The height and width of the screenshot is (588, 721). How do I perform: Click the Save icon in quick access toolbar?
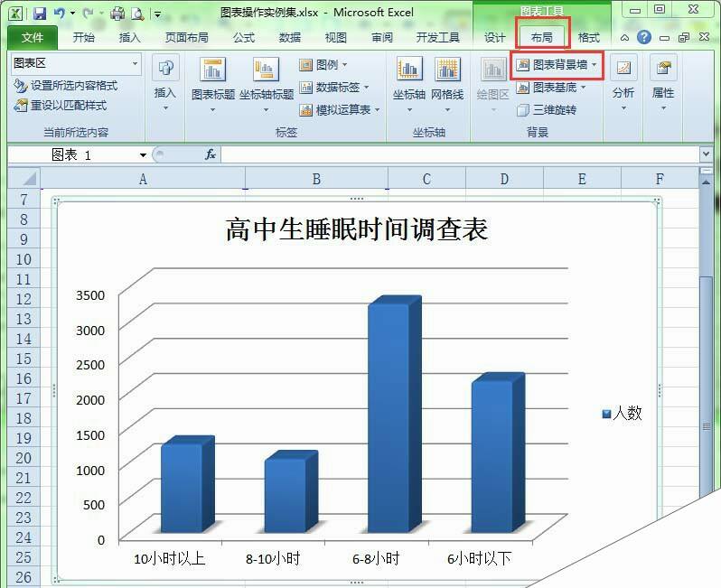pos(40,14)
